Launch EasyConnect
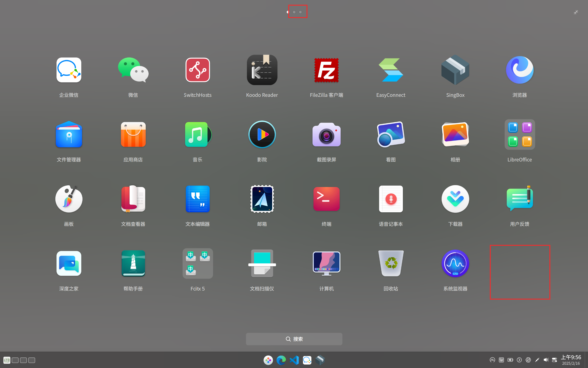The image size is (588, 368). pyautogui.click(x=391, y=70)
